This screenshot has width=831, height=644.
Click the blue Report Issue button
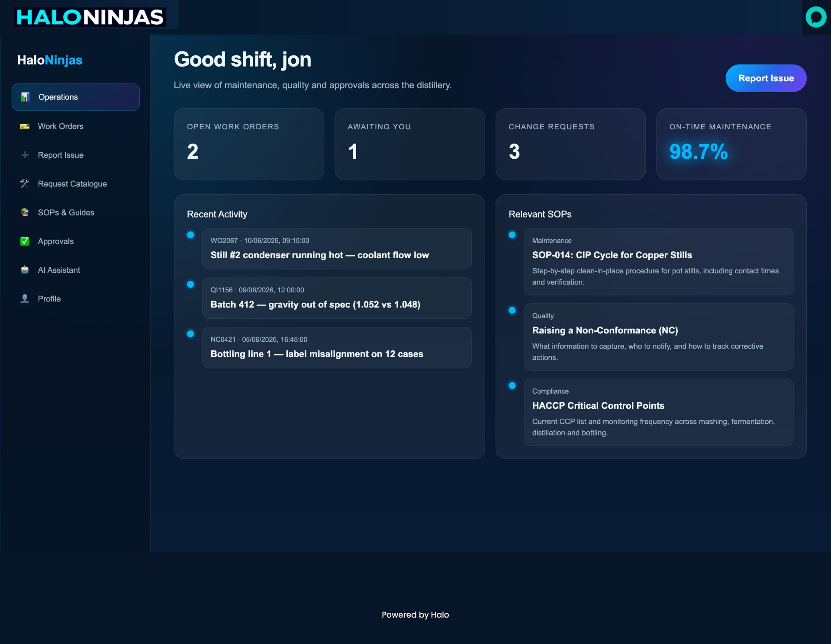click(766, 78)
